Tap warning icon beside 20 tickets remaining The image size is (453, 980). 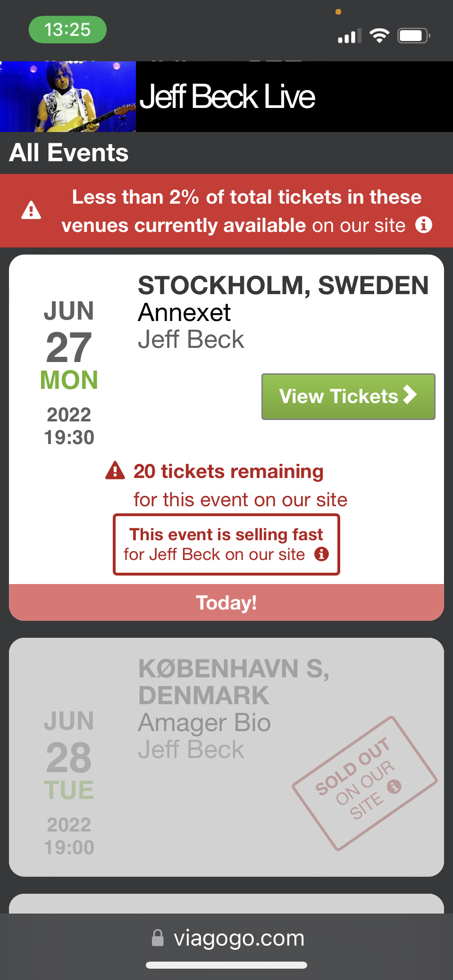click(x=115, y=470)
